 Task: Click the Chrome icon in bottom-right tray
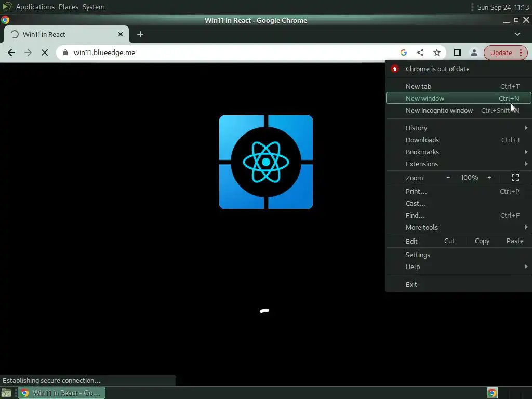[x=492, y=393]
